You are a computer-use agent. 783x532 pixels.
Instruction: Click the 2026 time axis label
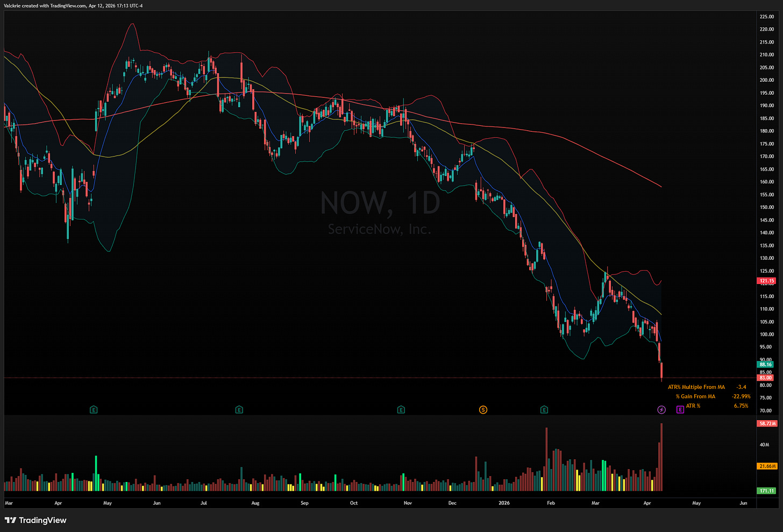tap(504, 503)
